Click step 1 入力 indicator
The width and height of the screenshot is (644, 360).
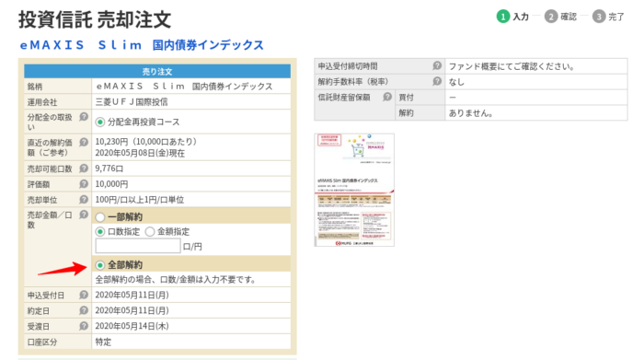512,17
